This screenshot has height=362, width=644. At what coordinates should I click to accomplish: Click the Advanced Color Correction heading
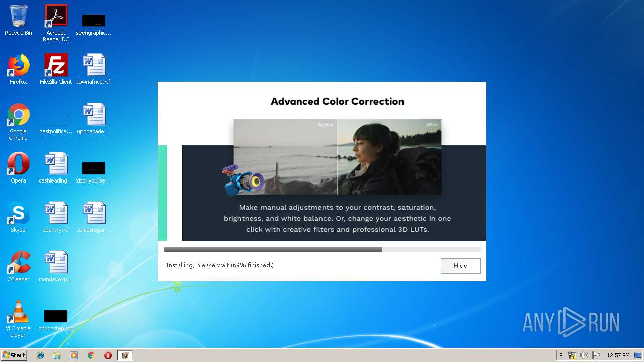pos(337,101)
